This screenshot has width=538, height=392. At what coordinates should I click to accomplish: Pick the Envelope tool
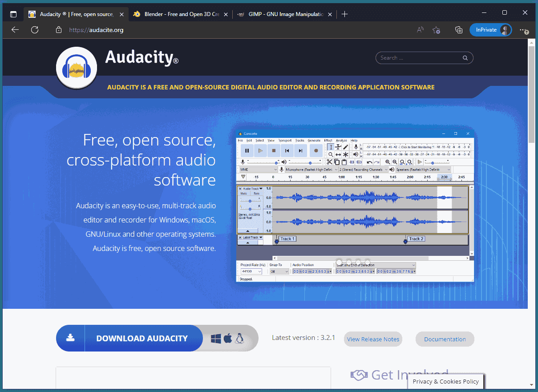tap(338, 147)
